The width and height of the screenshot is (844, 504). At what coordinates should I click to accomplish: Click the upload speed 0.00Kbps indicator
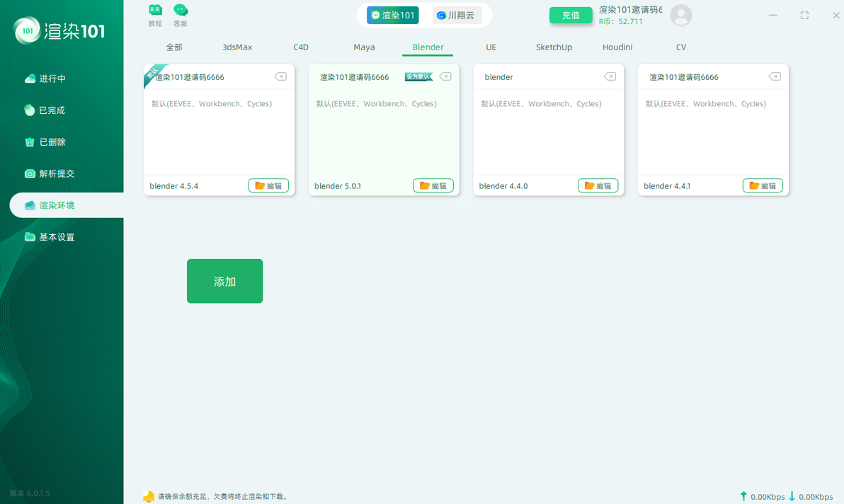tap(768, 497)
